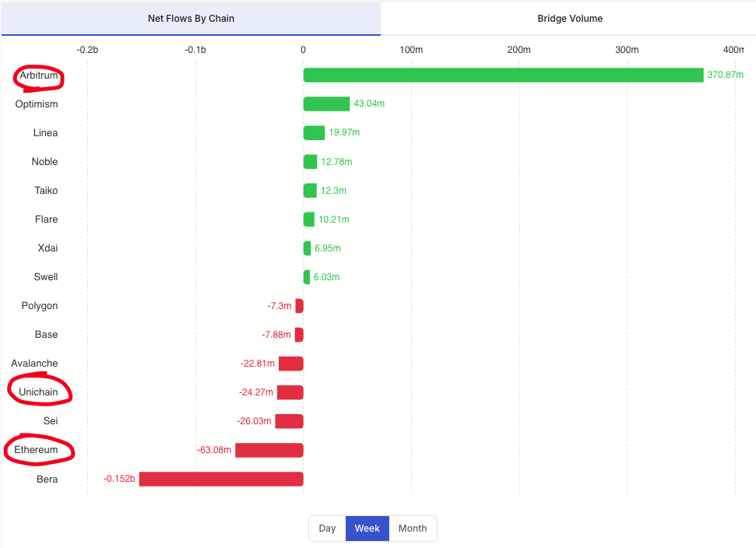Click the -7.88m value label
Screen dimensions: 756x548
pos(276,335)
